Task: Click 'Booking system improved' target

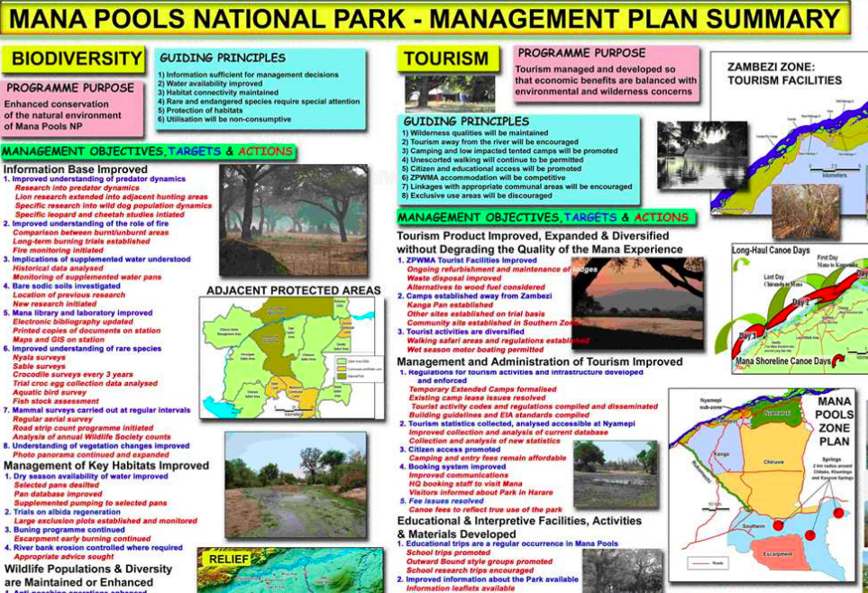Action: 452,467
